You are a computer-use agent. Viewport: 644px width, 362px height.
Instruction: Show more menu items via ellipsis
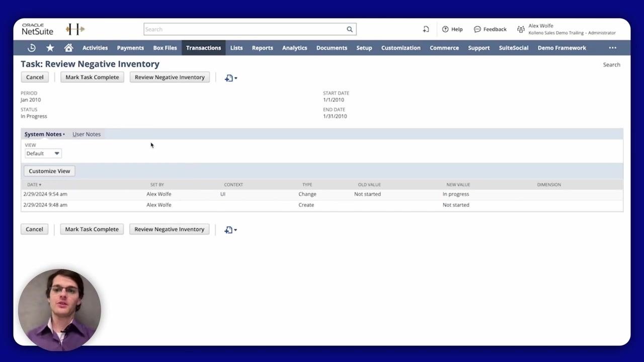click(612, 48)
